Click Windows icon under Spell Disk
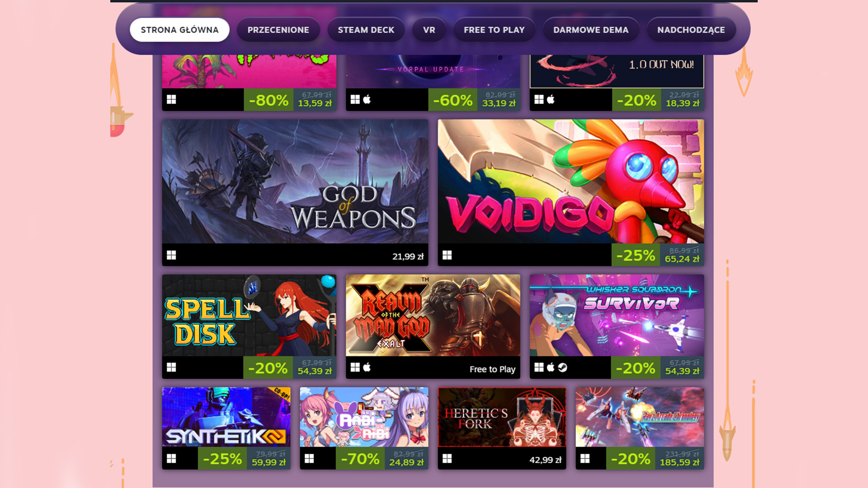Screen dimensions: 868x488 coord(171,367)
